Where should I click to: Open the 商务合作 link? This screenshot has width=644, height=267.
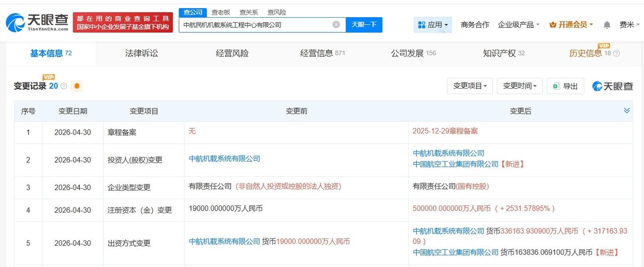point(475,25)
